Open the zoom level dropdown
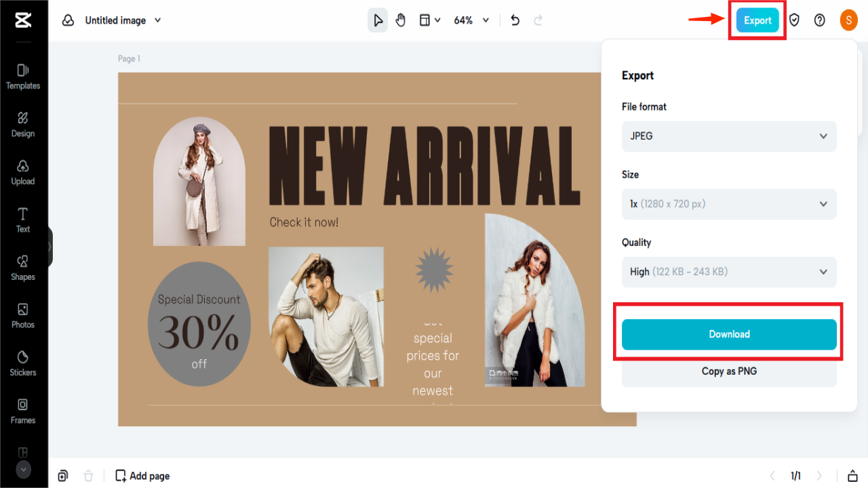868x488 pixels. 471,20
